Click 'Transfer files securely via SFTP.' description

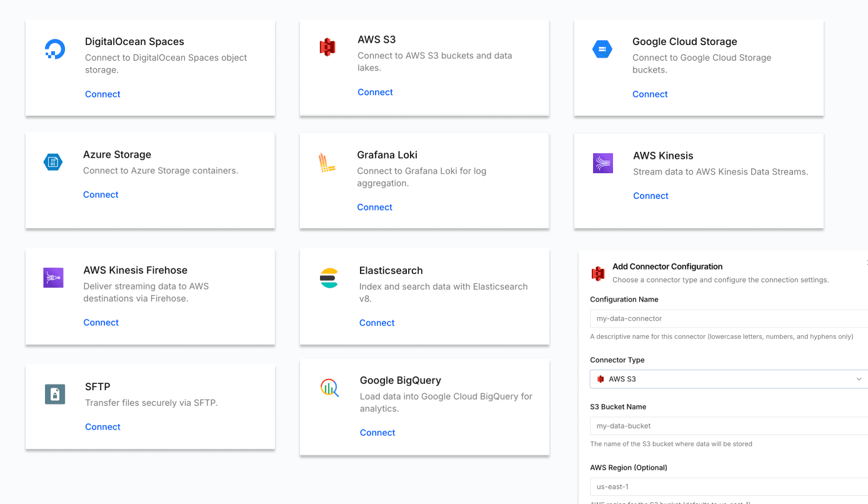pyautogui.click(x=151, y=403)
